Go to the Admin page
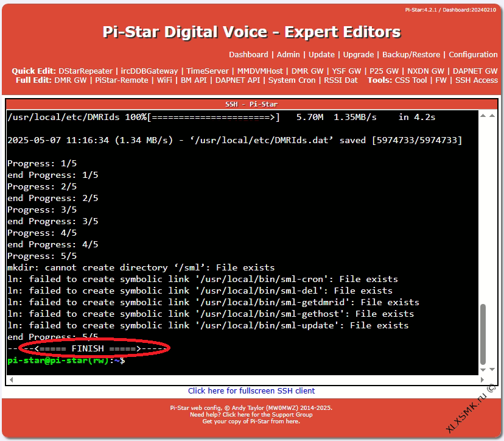 tap(289, 55)
